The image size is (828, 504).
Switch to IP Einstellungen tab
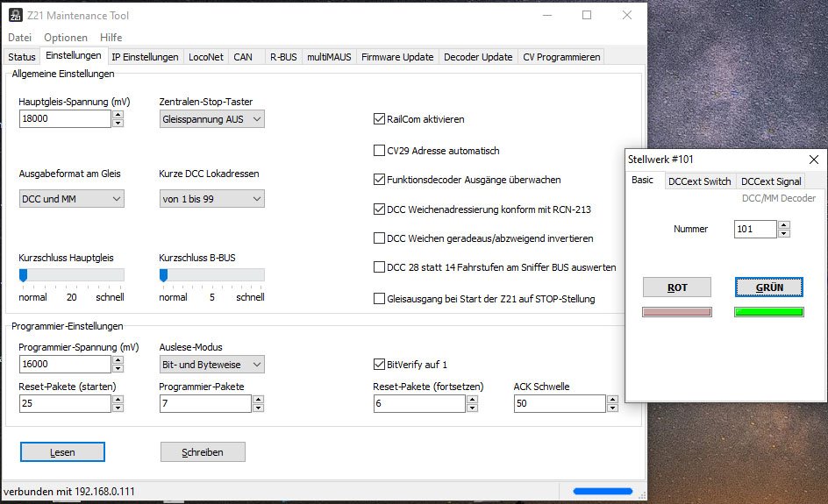point(145,57)
